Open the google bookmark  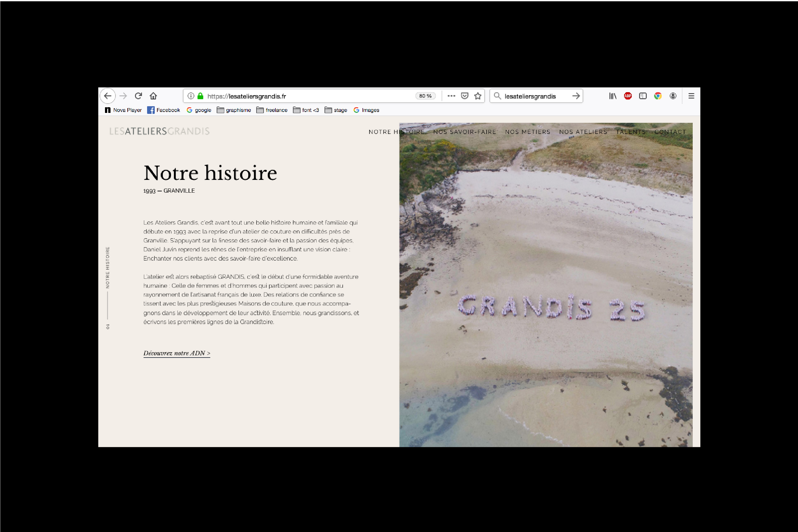click(x=199, y=110)
